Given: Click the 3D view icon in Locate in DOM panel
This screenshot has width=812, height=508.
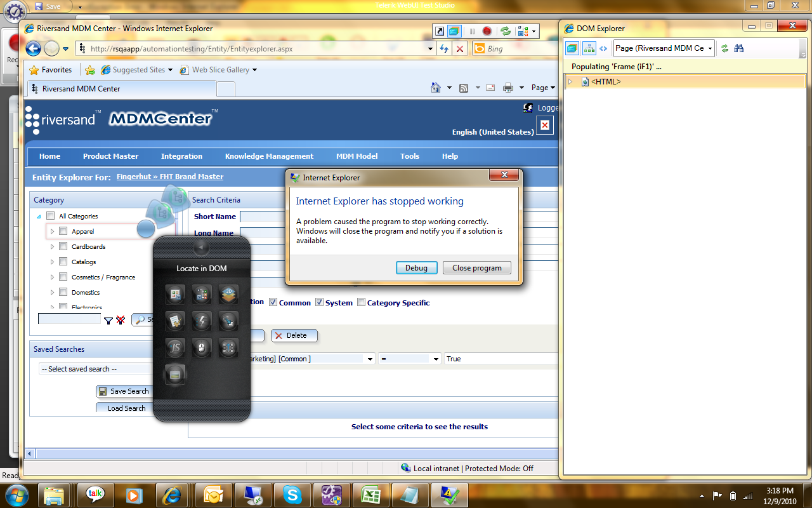Looking at the screenshot, I should (229, 294).
